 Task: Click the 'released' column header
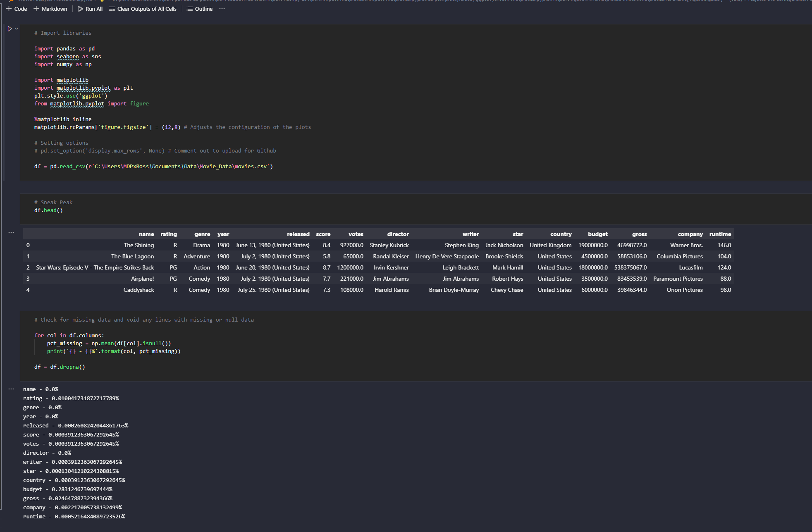[298, 234]
